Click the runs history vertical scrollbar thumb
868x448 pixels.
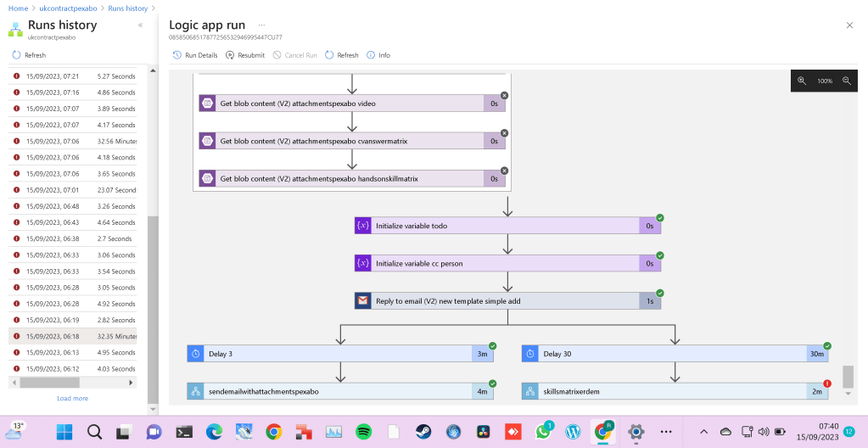(154, 309)
